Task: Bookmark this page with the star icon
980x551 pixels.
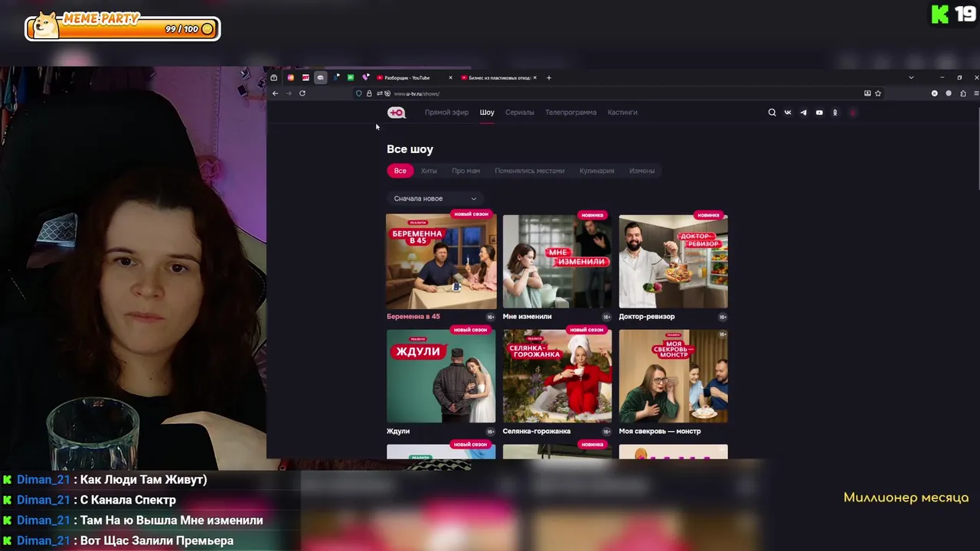Action: [x=878, y=93]
